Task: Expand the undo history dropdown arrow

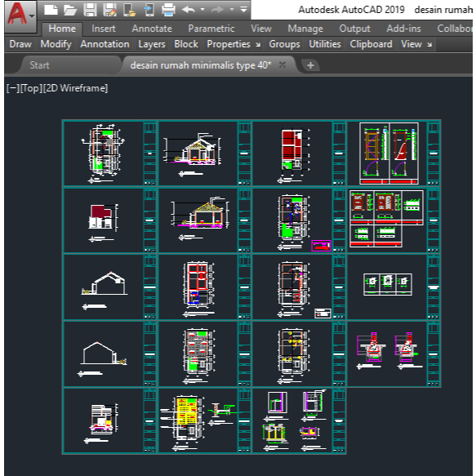Action: click(x=202, y=10)
